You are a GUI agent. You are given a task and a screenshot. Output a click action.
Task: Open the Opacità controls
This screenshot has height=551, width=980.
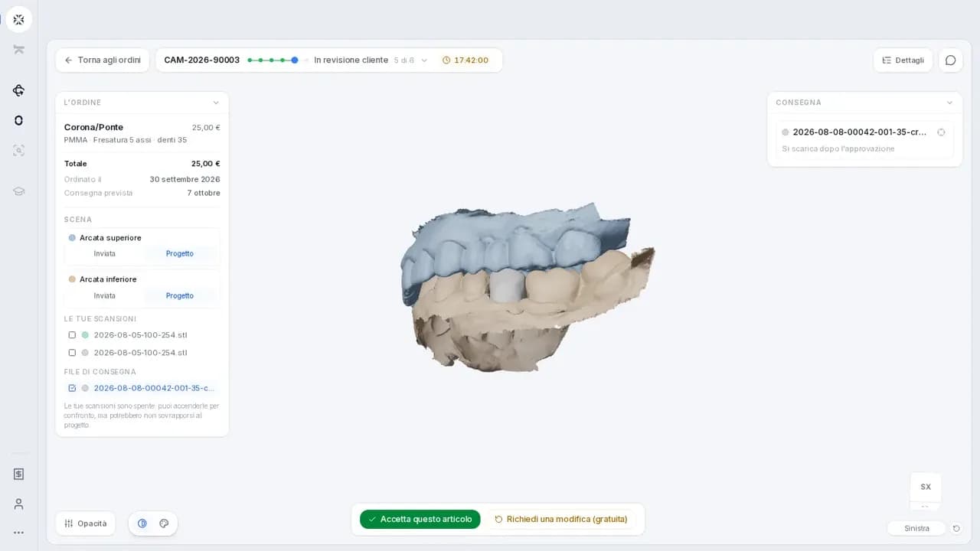[86, 523]
